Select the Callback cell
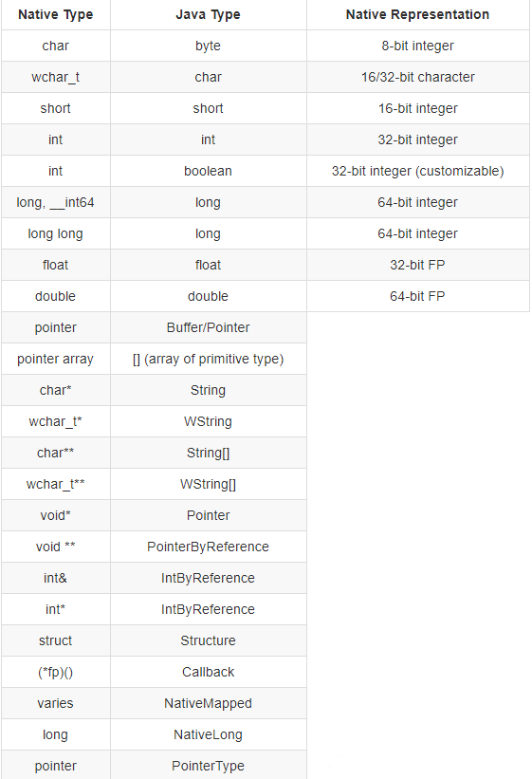The image size is (532, 779). [208, 672]
